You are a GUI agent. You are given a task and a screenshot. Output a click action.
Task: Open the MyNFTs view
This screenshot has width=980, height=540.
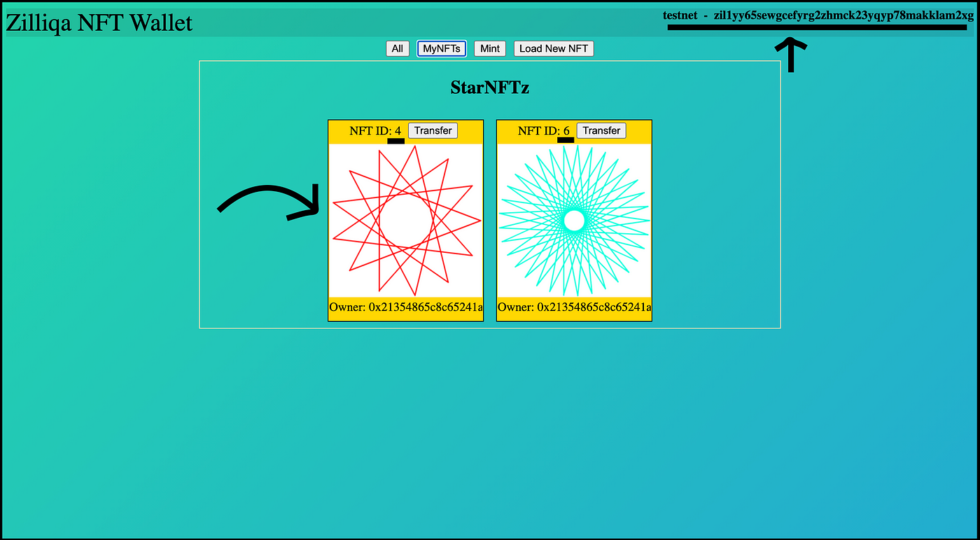coord(442,48)
